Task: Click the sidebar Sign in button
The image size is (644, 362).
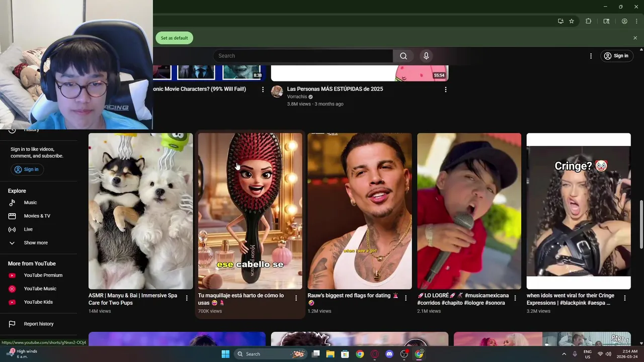Action: tap(27, 169)
